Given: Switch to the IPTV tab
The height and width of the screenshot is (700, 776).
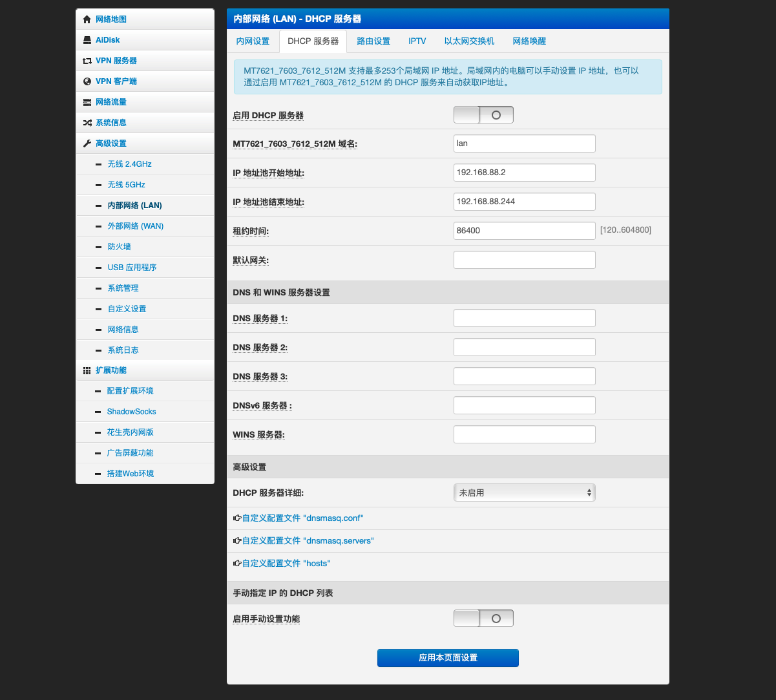Looking at the screenshot, I should click(x=417, y=41).
